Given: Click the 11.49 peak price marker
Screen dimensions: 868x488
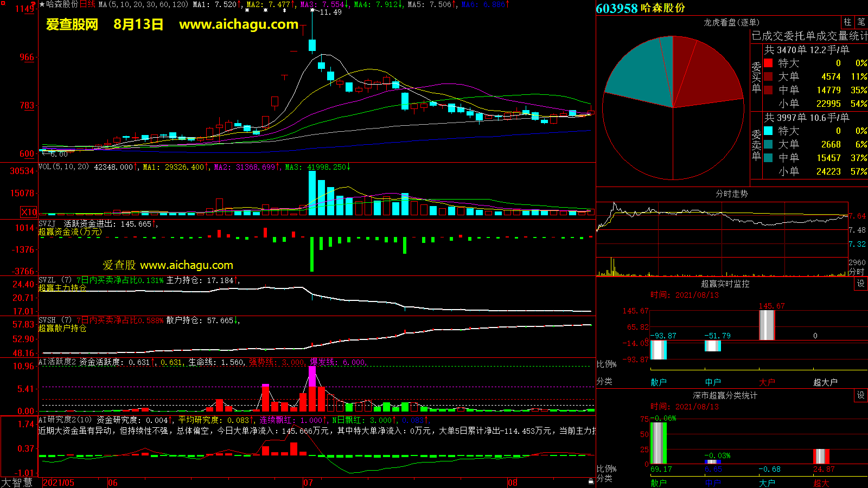Looking at the screenshot, I should coord(330,12).
